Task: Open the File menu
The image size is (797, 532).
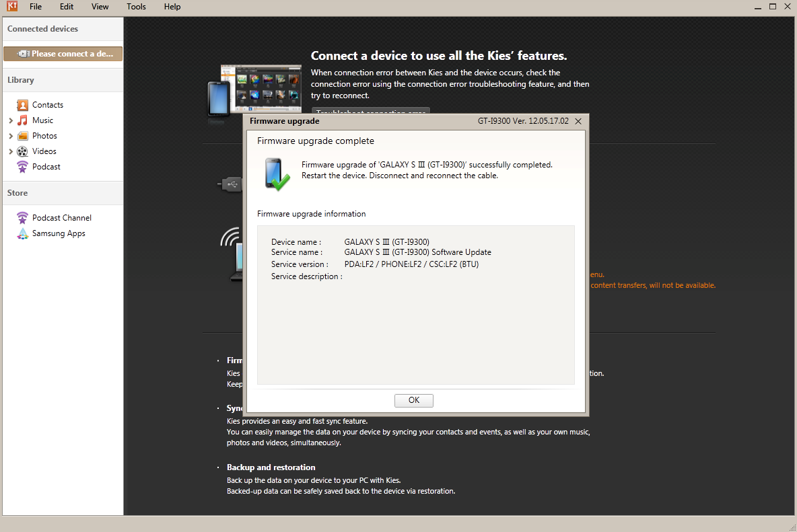Action: (36, 7)
